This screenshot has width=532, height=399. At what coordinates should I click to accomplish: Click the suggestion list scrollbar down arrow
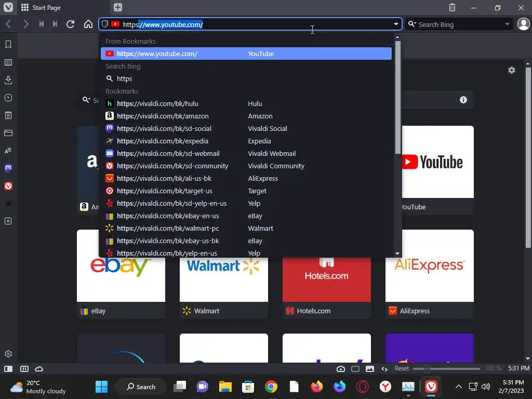click(x=397, y=254)
